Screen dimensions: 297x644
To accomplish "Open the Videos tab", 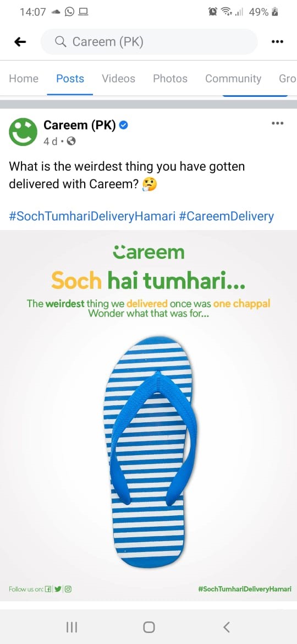I will tap(119, 79).
